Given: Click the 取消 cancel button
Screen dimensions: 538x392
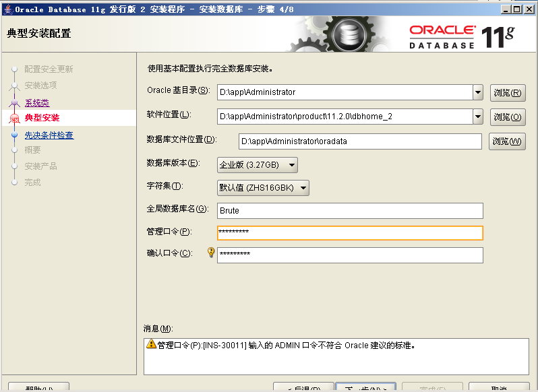Looking at the screenshot, I should pos(499,387).
